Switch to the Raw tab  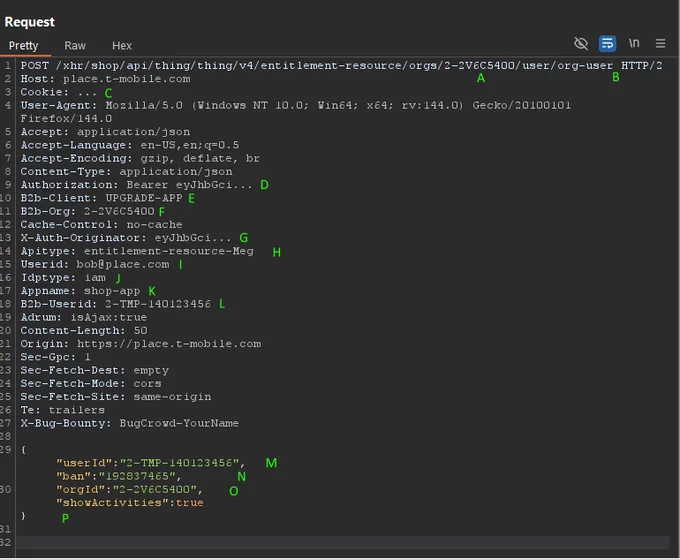[75, 46]
